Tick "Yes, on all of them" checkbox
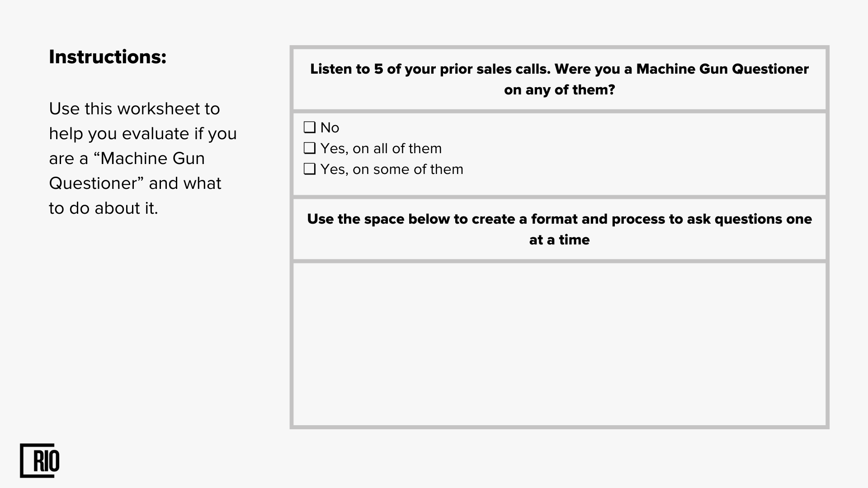 pyautogui.click(x=310, y=148)
